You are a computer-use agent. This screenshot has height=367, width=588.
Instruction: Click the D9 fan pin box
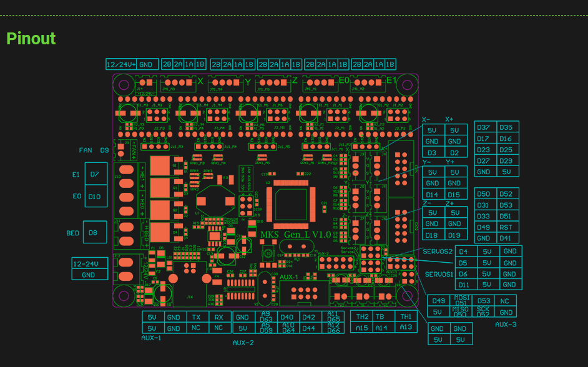coord(104,150)
